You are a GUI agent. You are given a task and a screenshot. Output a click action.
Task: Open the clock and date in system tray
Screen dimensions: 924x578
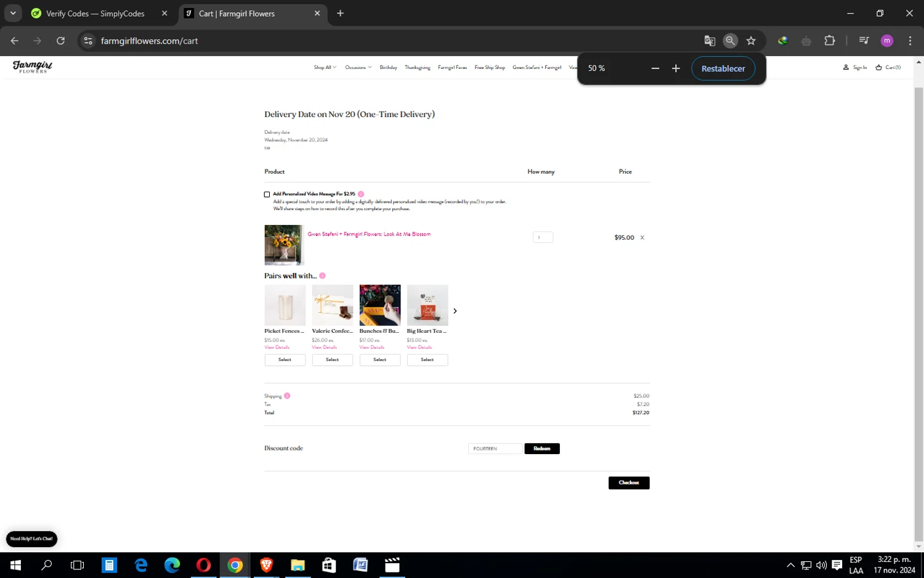pyautogui.click(x=894, y=565)
